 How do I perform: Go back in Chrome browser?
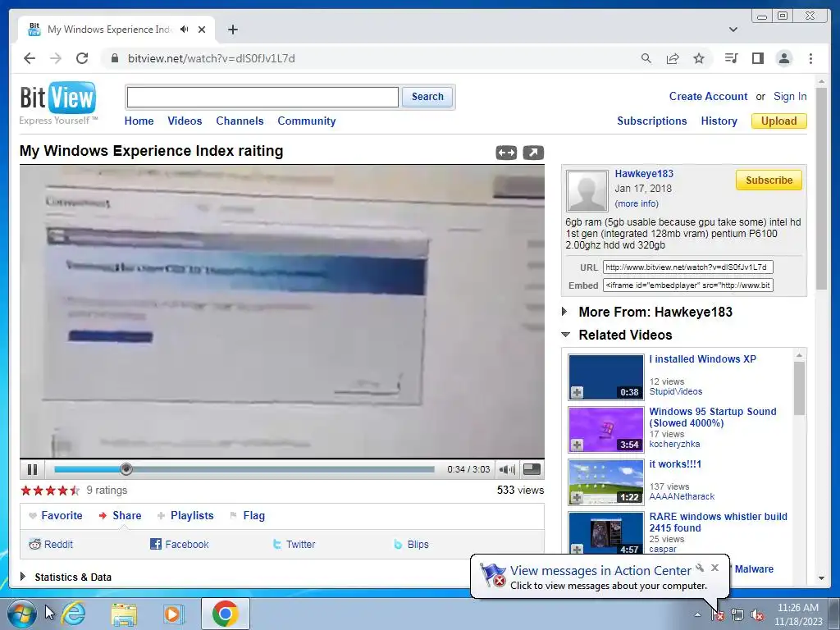click(x=30, y=58)
